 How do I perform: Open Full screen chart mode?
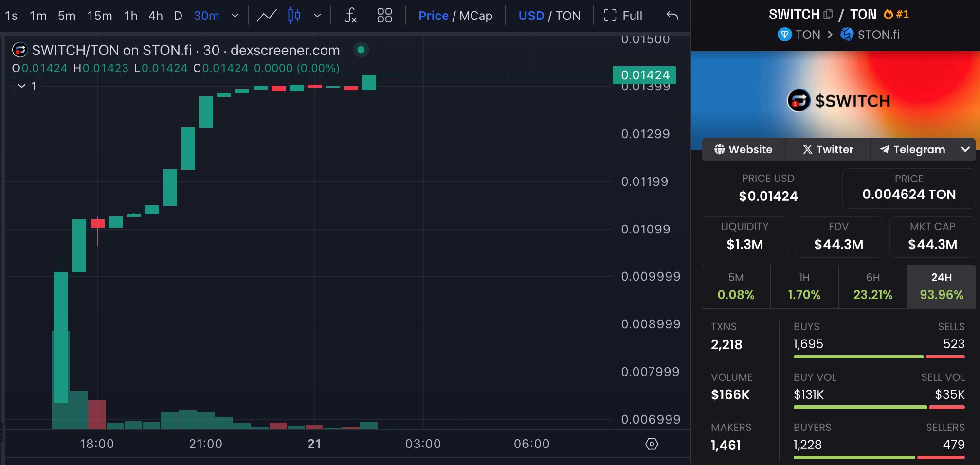623,16
